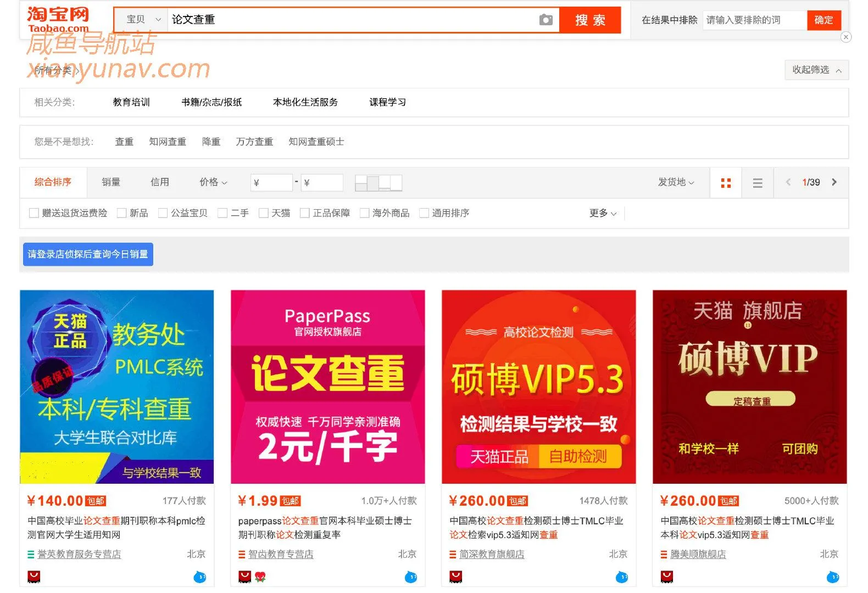This screenshot has width=868, height=593.
Task: Click shop icon beside 简深教育旗舰店
Action: tap(453, 555)
